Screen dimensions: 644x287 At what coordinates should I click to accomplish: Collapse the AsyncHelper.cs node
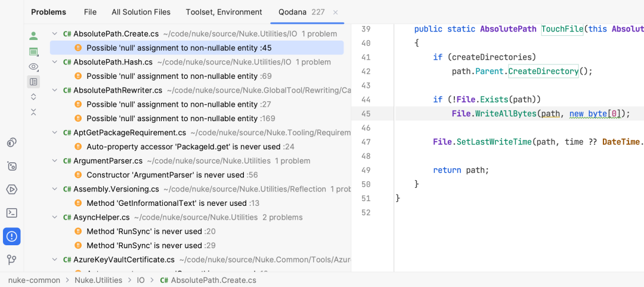(x=55, y=217)
